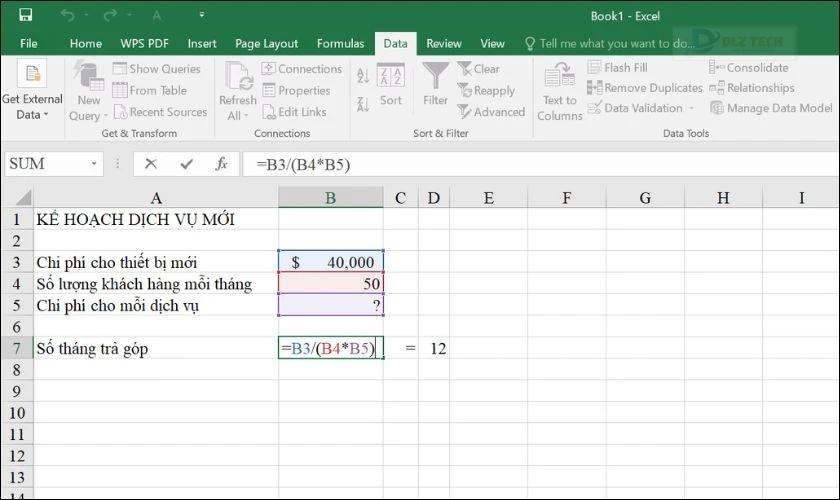This screenshot has width=840, height=500.
Task: Click Text to Columns
Action: [x=559, y=91]
